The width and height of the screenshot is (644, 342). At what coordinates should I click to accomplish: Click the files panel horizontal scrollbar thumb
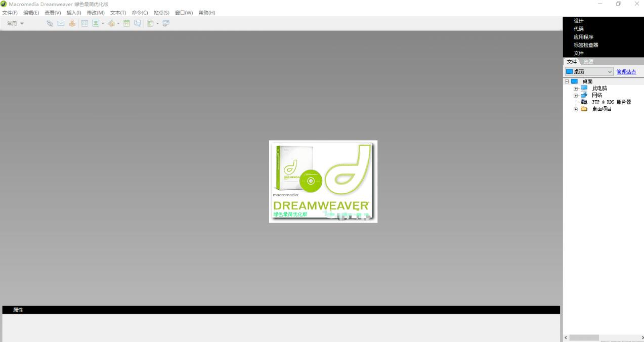click(584, 337)
